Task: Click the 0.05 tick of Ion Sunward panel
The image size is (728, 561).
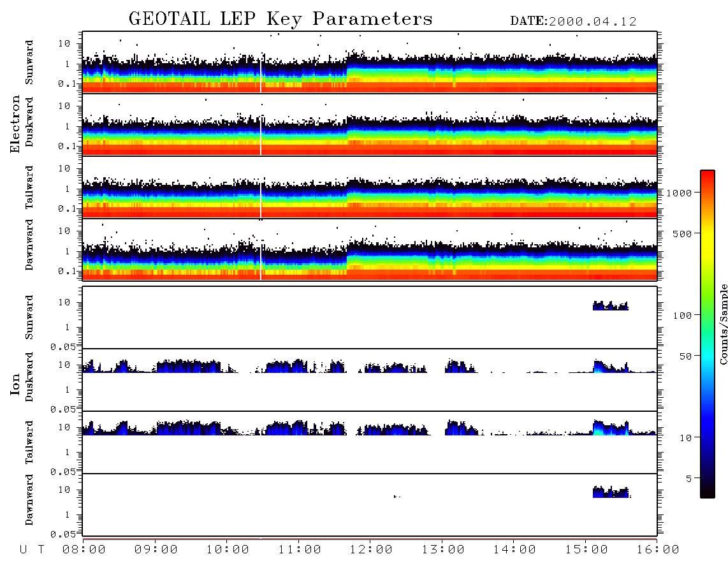Action: click(62, 347)
